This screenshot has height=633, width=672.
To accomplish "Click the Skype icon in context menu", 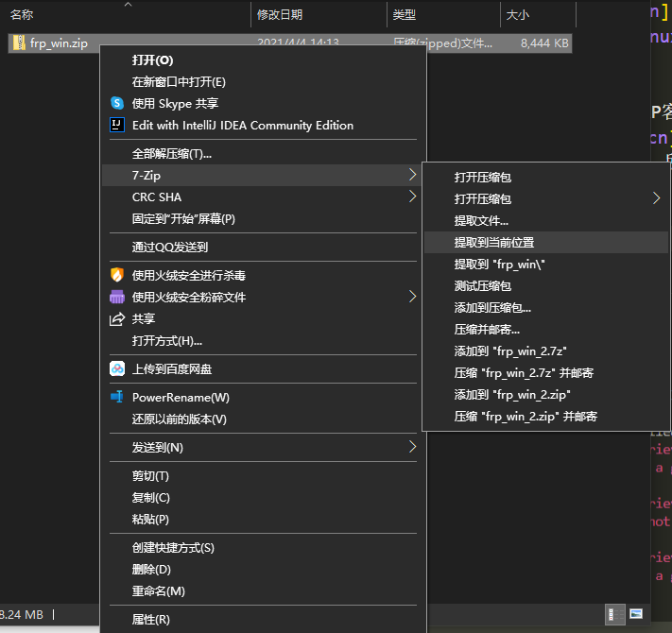I will 117,103.
